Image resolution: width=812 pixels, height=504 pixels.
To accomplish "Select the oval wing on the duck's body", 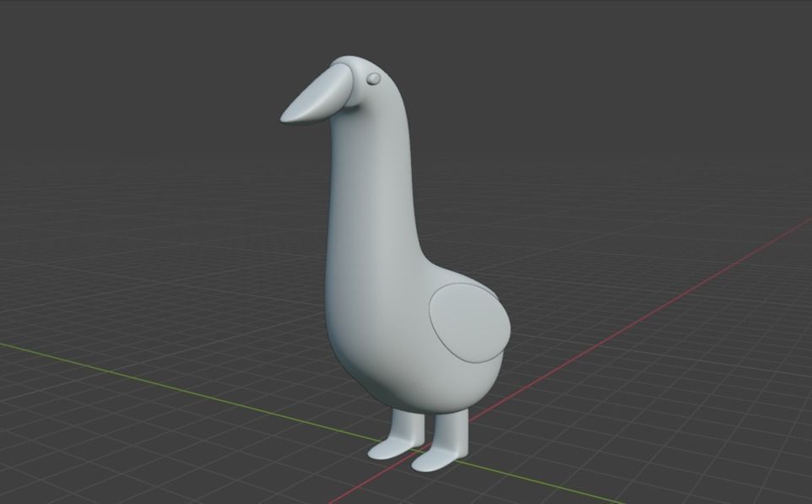I will tap(469, 322).
